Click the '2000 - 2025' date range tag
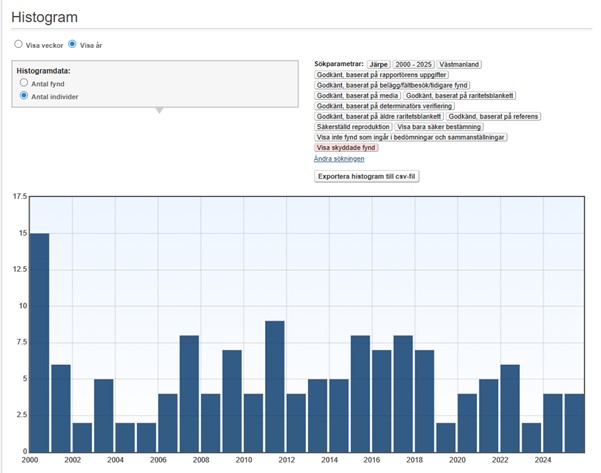Image resolution: width=601 pixels, height=473 pixels. (414, 64)
